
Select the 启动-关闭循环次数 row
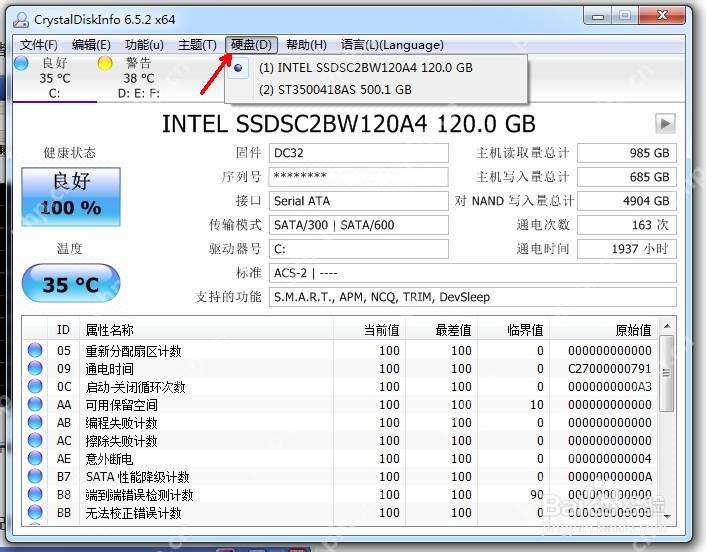340,386
